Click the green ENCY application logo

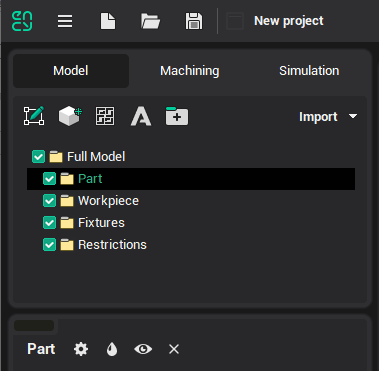click(x=22, y=21)
